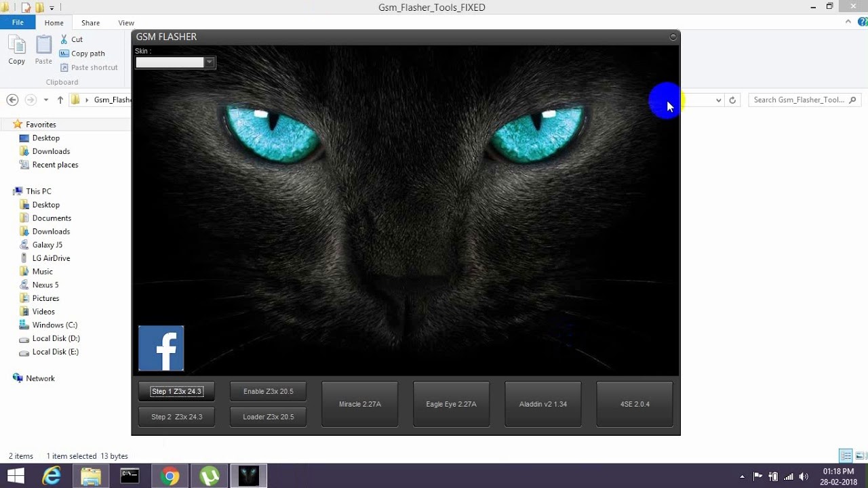Open the GSM Flasher Facebook page icon
This screenshot has width=868, height=488.
161,348
